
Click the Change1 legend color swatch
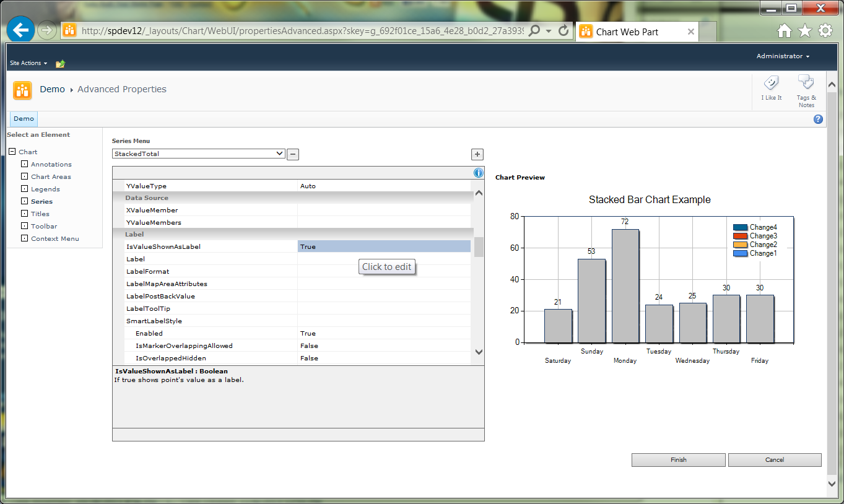740,253
